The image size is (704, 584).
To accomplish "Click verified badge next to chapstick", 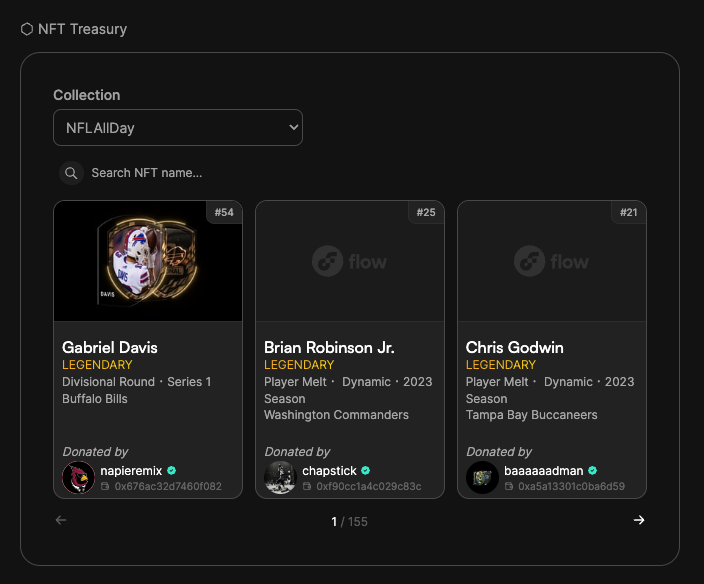I will 365,470.
